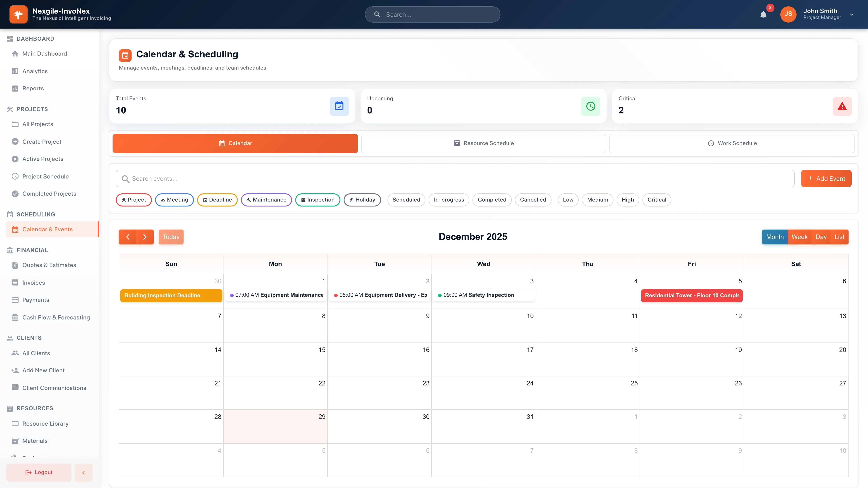
Task: Switch to the Resource Schedule tab
Action: click(x=484, y=143)
